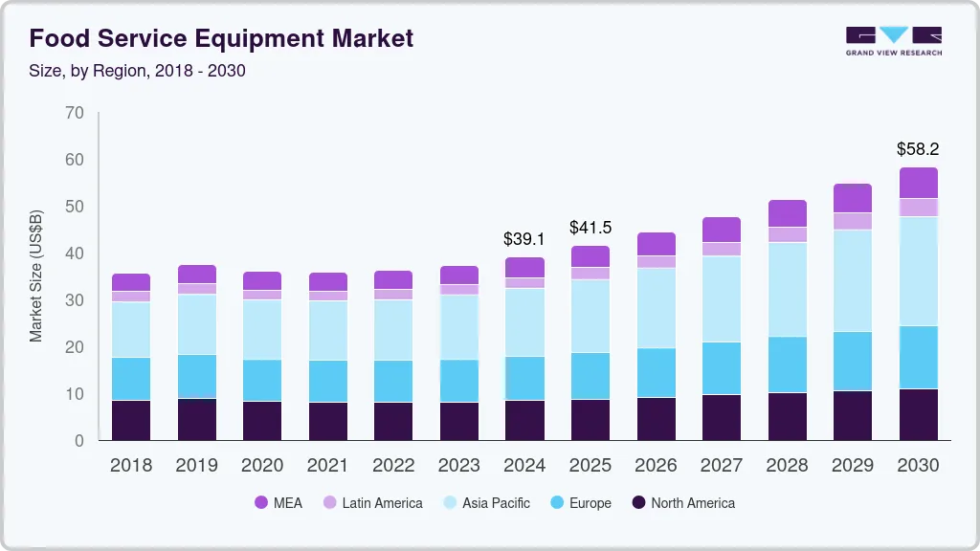This screenshot has height=551, width=980.
Task: Click the Asia Pacific legend dot
Action: [450, 503]
